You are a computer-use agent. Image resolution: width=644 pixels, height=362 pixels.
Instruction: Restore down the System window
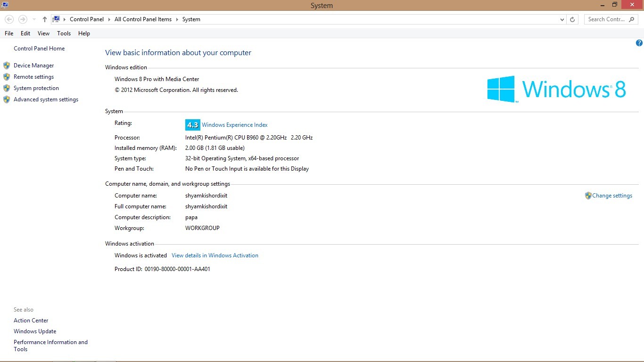point(615,5)
